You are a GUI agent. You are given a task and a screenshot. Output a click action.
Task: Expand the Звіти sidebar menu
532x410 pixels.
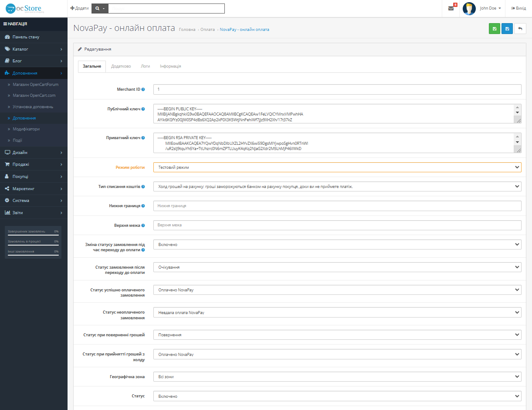pos(34,212)
